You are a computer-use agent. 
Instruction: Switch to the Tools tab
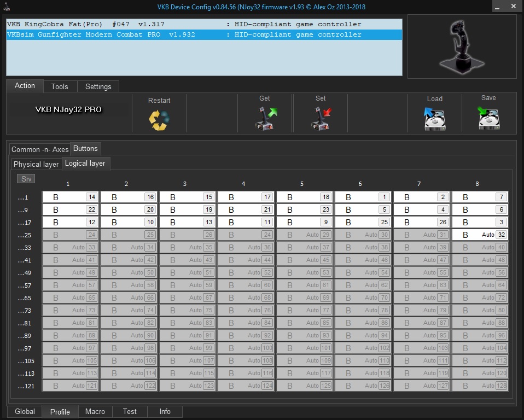click(60, 86)
